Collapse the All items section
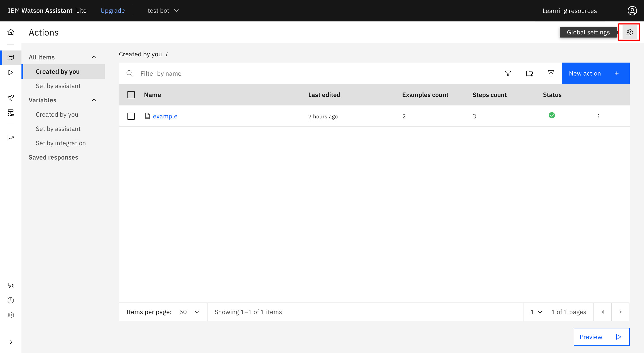The image size is (644, 353). (94, 57)
